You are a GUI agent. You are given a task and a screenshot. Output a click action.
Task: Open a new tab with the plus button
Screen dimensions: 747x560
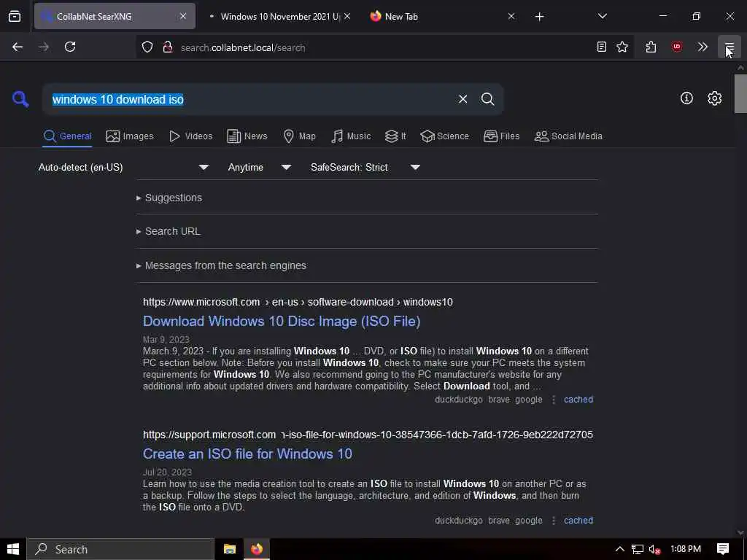[539, 17]
